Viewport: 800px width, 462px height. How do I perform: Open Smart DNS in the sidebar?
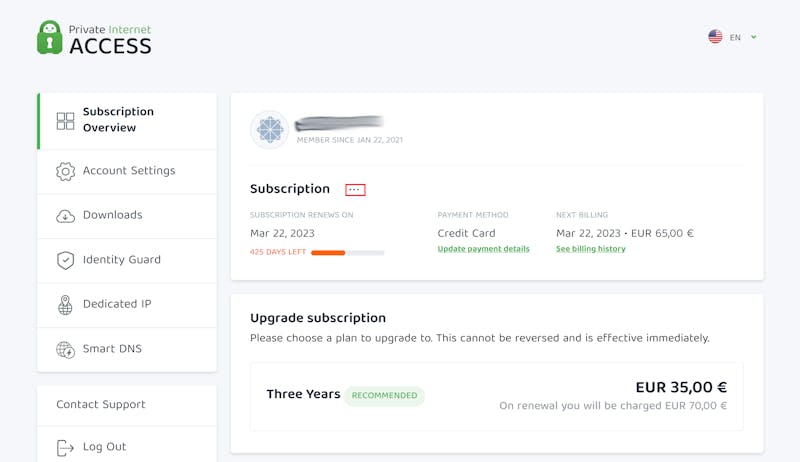[x=127, y=349]
